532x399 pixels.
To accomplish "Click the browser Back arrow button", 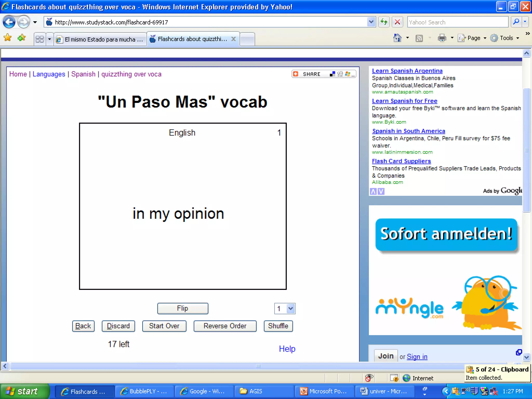I will (x=9, y=22).
